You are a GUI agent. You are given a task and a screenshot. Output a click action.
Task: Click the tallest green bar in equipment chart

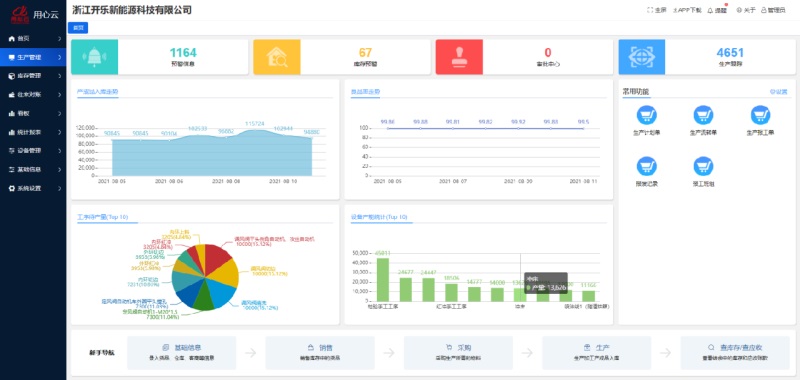[383, 280]
